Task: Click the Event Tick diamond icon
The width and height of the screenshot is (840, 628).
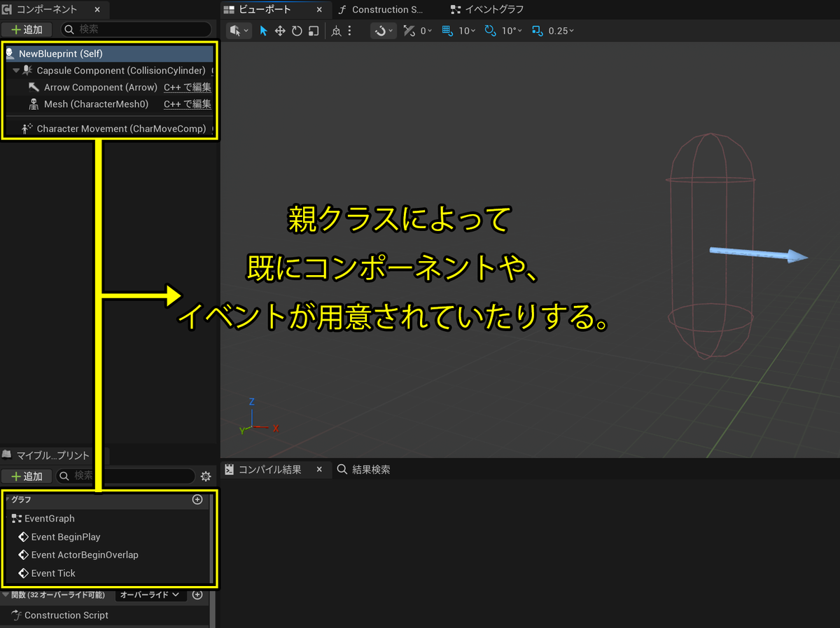Action: tap(24, 573)
